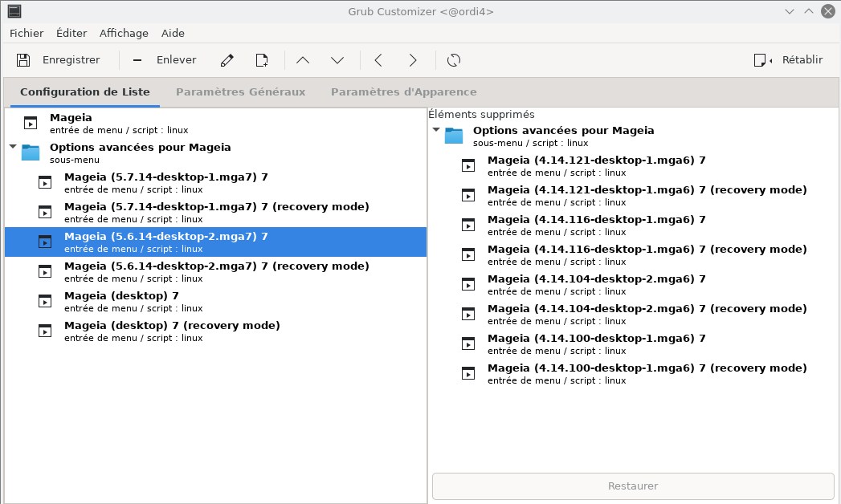Screen dimensions: 841x504
Task: Switch to Paramètres Généraux tab
Action: point(241,91)
